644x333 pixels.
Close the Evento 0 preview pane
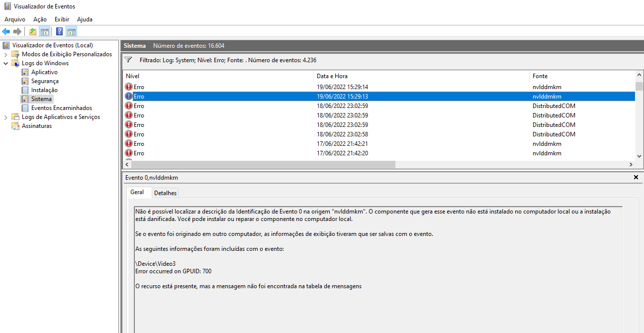tap(636, 178)
